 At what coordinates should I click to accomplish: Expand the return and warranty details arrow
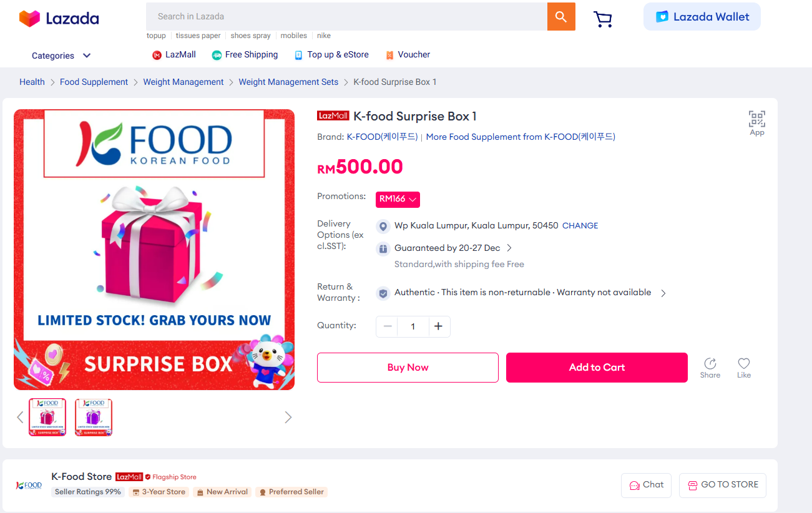click(663, 293)
